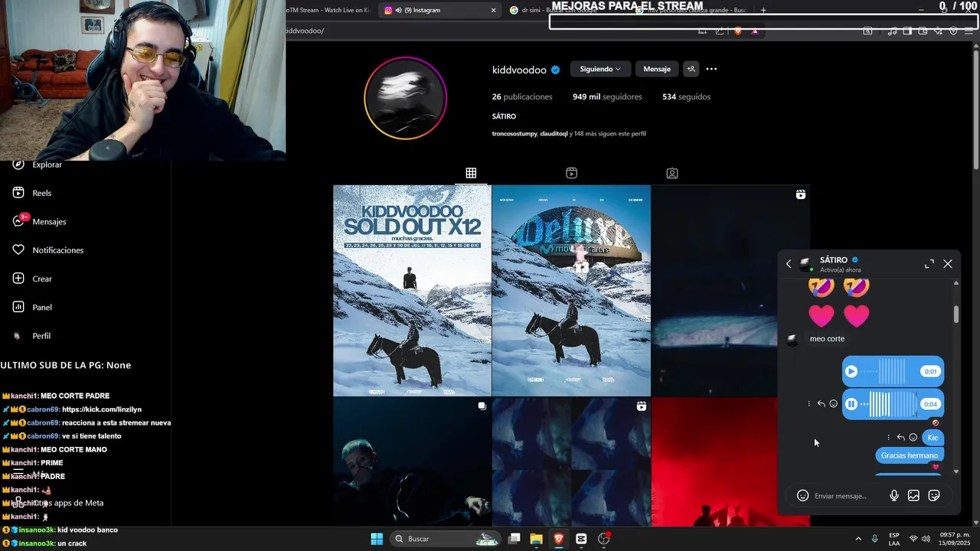Open the Brave main hamburger menu

point(969,31)
